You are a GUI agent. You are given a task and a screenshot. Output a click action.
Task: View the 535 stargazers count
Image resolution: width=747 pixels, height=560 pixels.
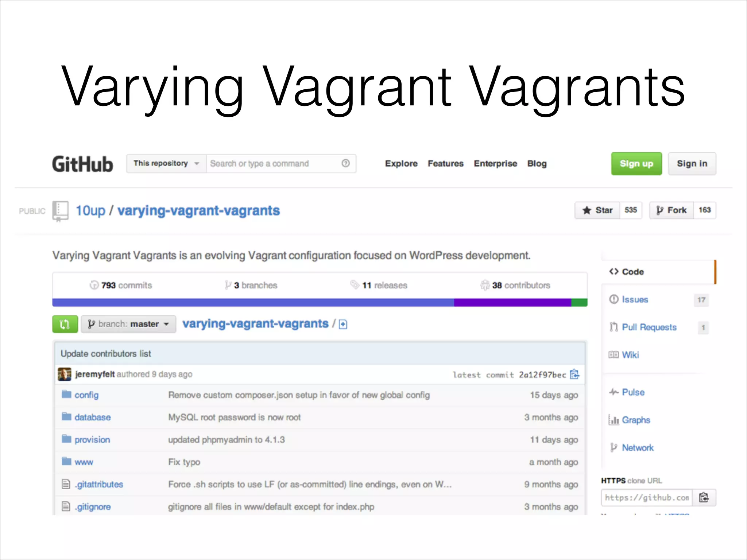click(x=631, y=210)
